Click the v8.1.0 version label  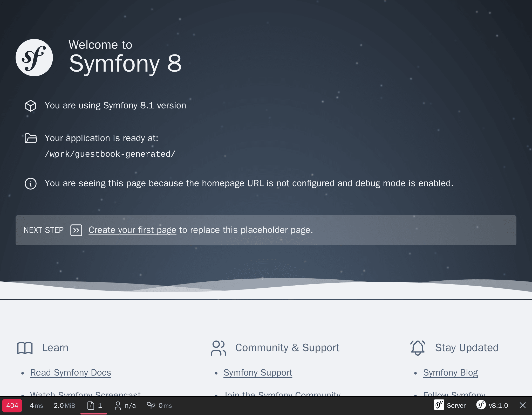(x=499, y=405)
